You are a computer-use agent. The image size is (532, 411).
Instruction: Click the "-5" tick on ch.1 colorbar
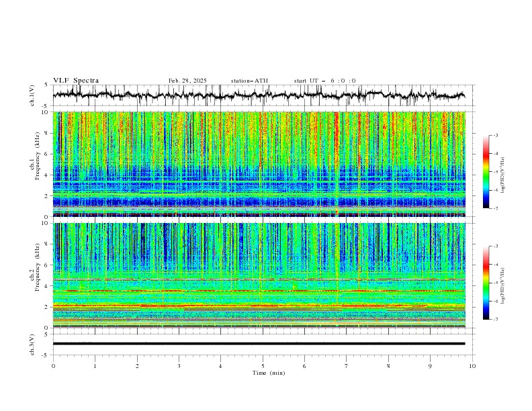pos(496,172)
